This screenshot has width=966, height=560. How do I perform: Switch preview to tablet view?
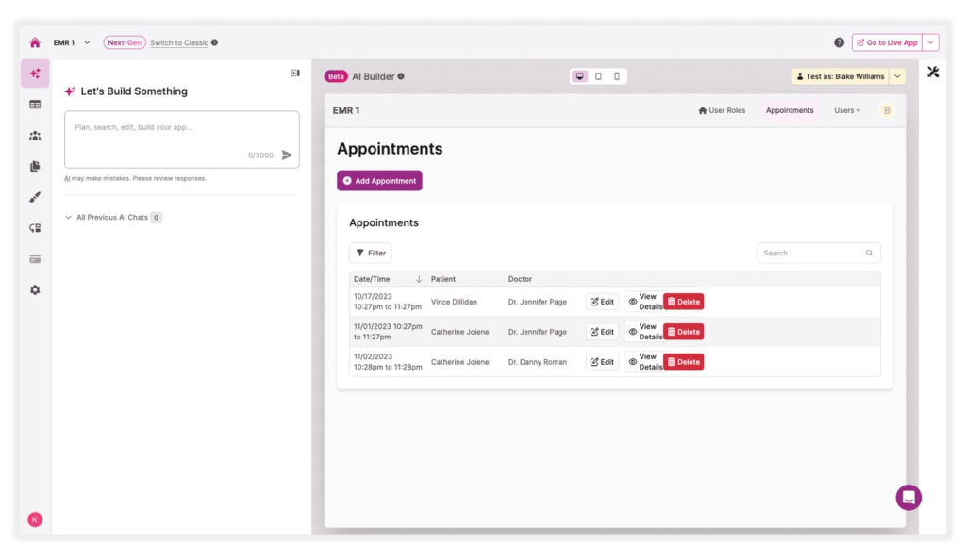(598, 76)
